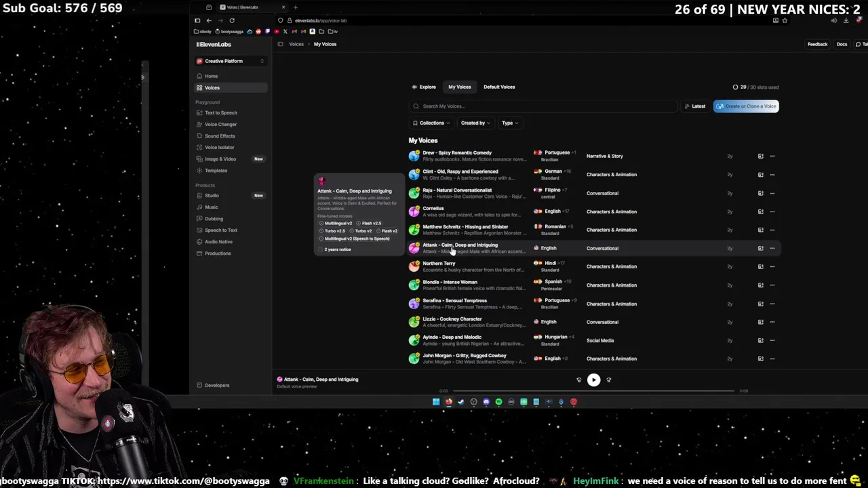Open the xBooty bookmark folder

click(x=203, y=32)
